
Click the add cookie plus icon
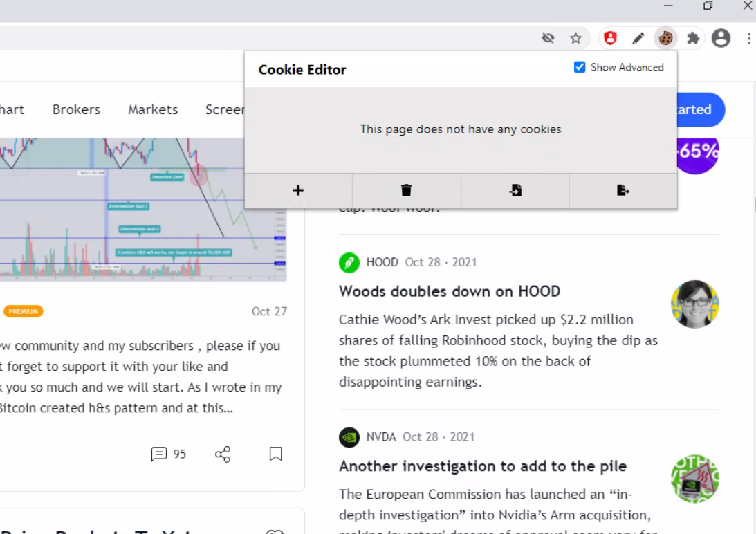tap(298, 190)
